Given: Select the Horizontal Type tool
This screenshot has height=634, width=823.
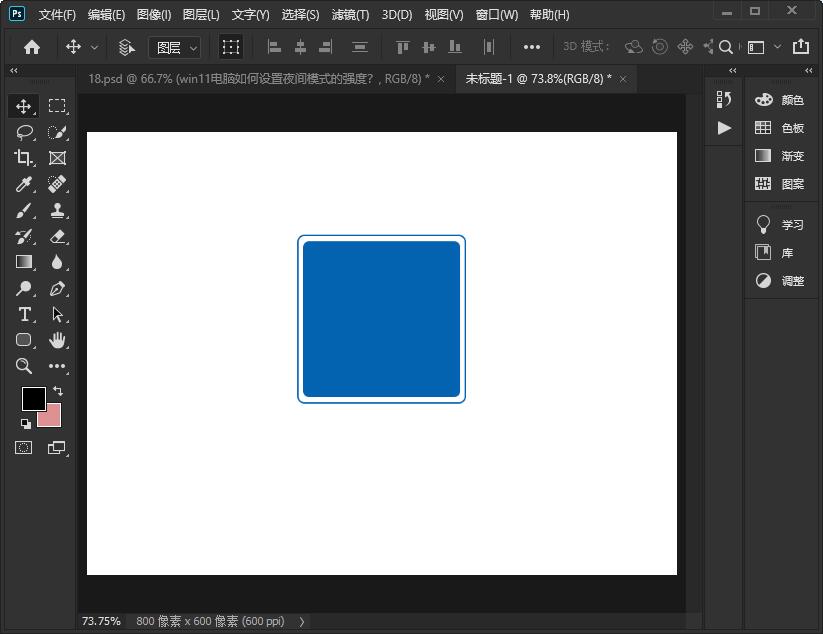Looking at the screenshot, I should 24,314.
